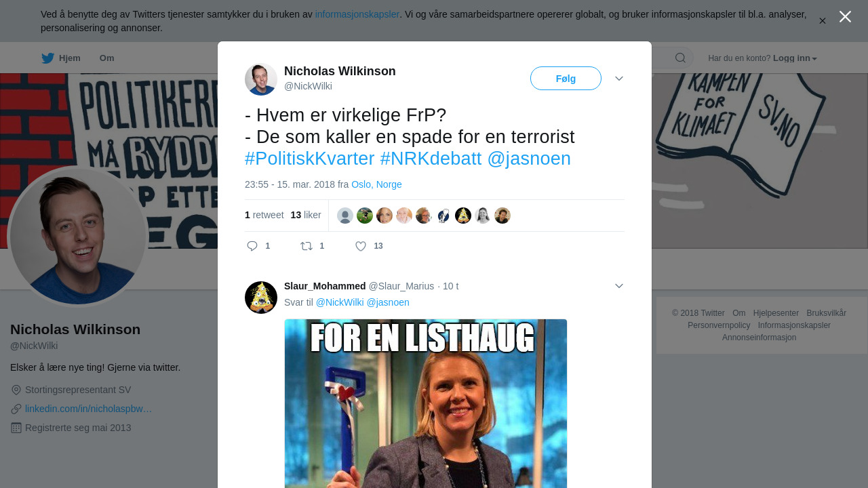Screen dimensions: 868x488
Task: Go to Hjem in navigation bar
Action: pyautogui.click(x=70, y=58)
